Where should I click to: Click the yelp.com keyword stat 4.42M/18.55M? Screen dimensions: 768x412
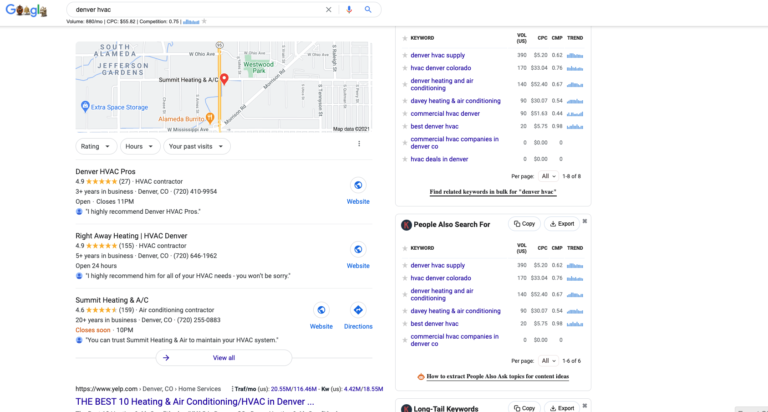(363, 389)
